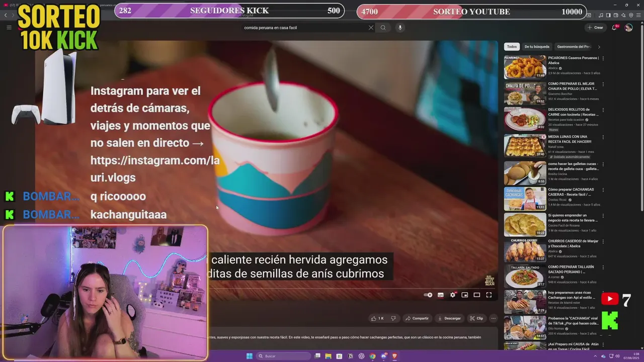644x362 pixels.
Task: Open the browser VPN shield icon
Action: [631, 16]
